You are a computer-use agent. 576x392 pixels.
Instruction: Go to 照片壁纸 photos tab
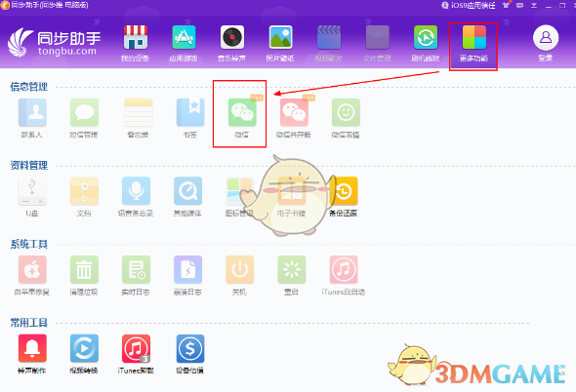[x=280, y=37]
